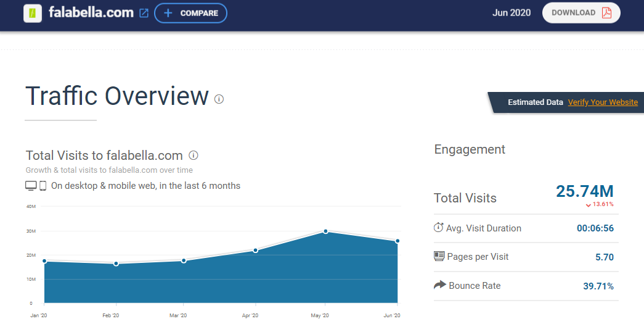The width and height of the screenshot is (644, 324).
Task: Select the Feb '20 chart data point
Action: 116,264
